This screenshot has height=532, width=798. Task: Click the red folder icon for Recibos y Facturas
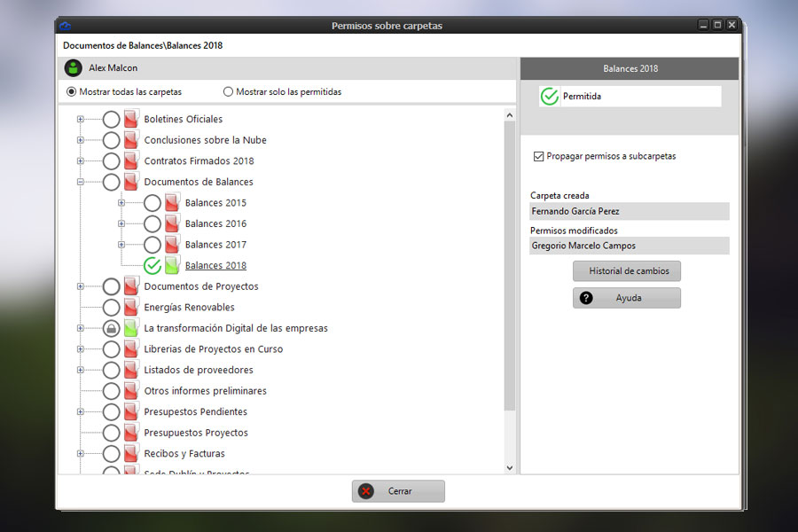tap(131, 453)
